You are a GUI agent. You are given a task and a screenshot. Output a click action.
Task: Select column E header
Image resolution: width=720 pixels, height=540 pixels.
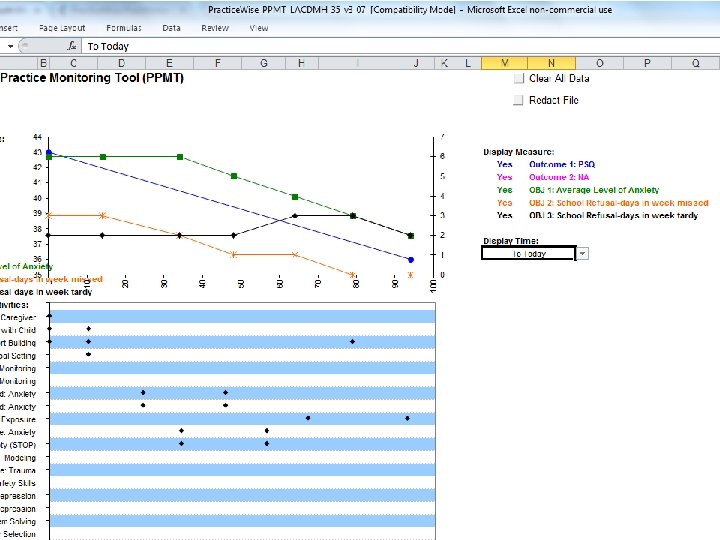click(169, 63)
